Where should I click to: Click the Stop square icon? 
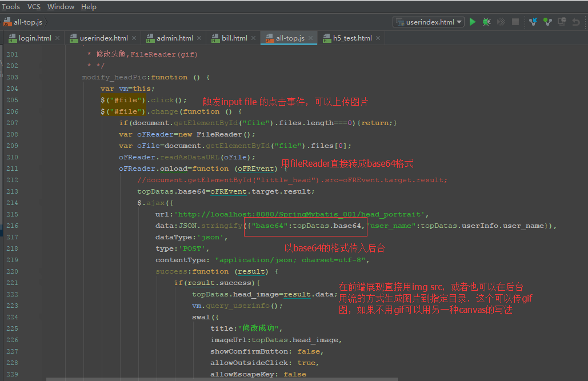point(515,22)
